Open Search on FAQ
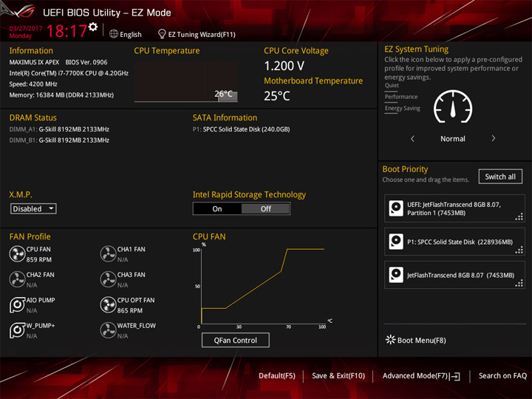The image size is (532, 399). (x=502, y=376)
